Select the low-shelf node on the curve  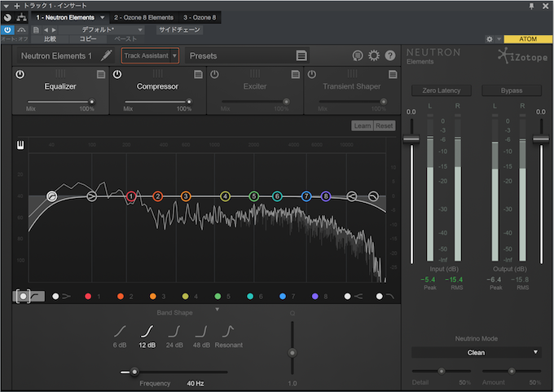tap(91, 196)
